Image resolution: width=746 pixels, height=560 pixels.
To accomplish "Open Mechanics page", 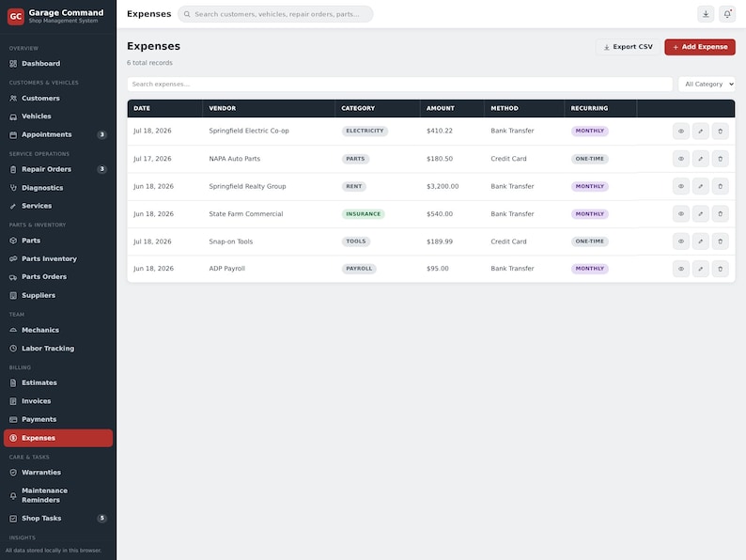I will (x=58, y=330).
